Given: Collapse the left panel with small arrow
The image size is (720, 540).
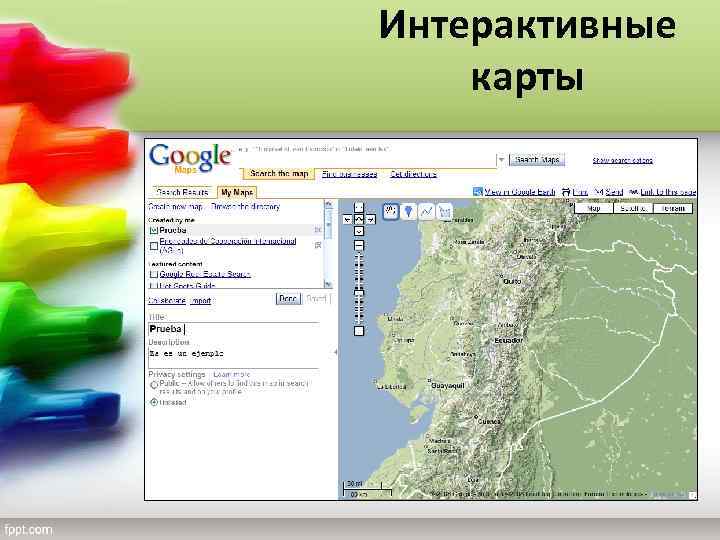Looking at the screenshot, I should (335, 352).
